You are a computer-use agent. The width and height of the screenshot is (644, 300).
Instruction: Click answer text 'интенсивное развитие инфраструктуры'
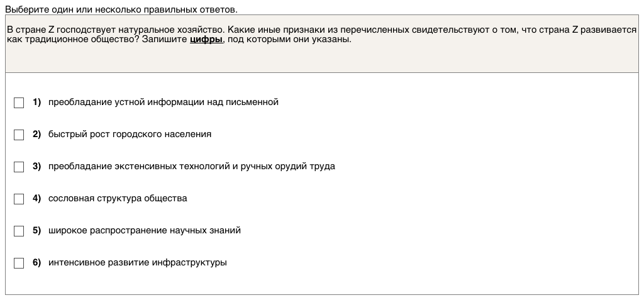137,262
